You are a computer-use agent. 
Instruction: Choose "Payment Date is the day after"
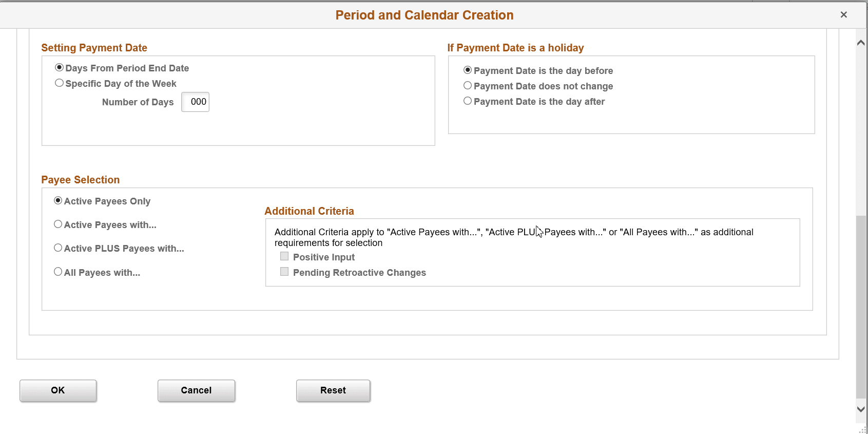coord(468,101)
